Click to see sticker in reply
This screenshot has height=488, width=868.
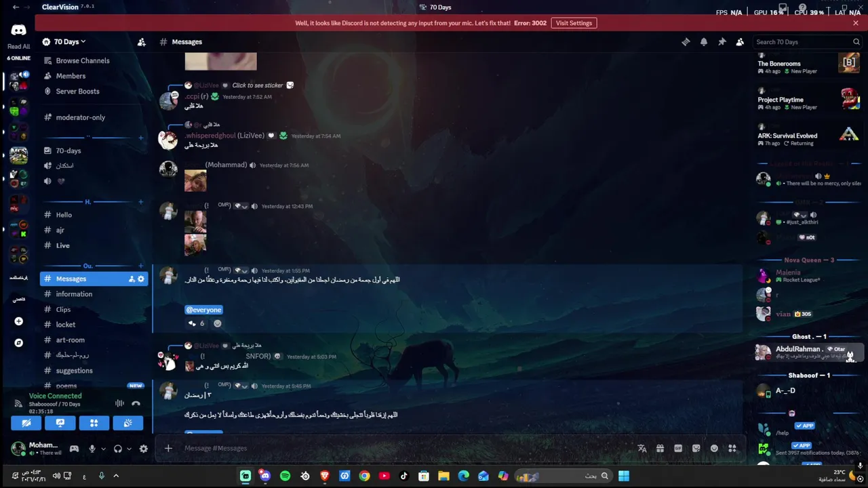point(258,85)
